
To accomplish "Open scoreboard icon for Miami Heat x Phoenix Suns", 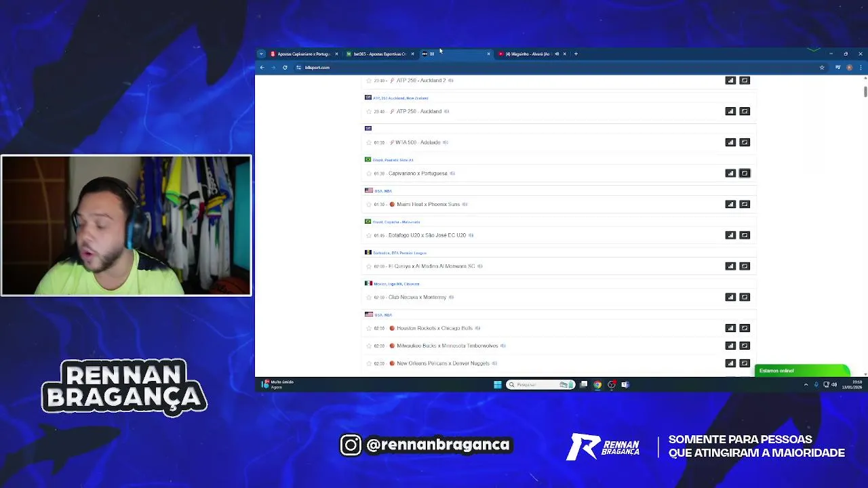I will coord(745,204).
